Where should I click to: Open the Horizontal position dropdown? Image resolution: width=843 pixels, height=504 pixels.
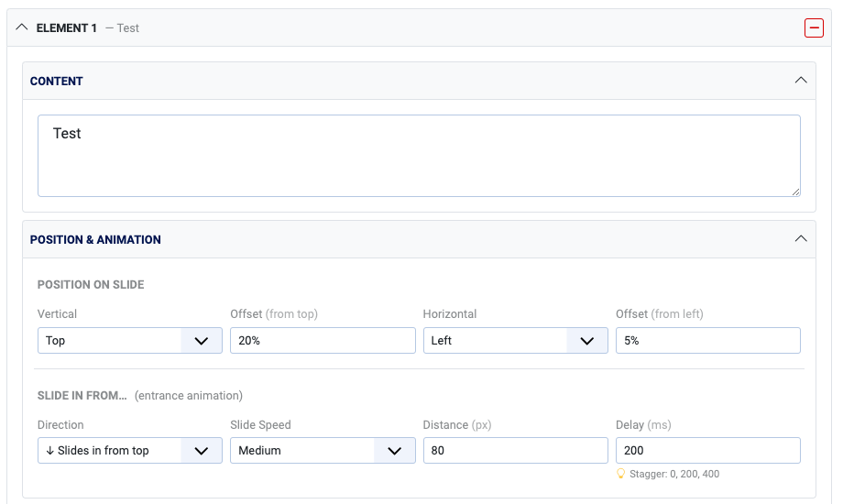pos(515,341)
